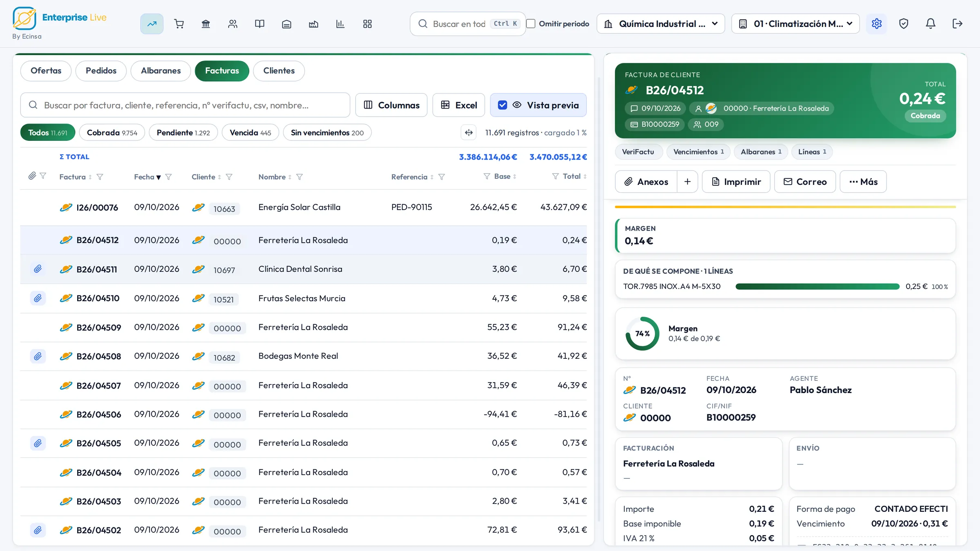Click the 74% margin ring chart
The height and width of the screenshot is (551, 980).
tap(642, 333)
